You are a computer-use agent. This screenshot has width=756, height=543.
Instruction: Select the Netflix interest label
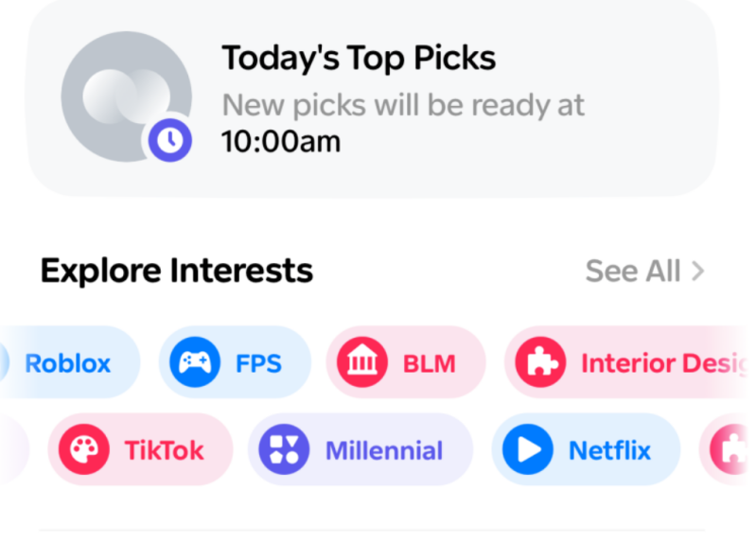pyautogui.click(x=609, y=450)
